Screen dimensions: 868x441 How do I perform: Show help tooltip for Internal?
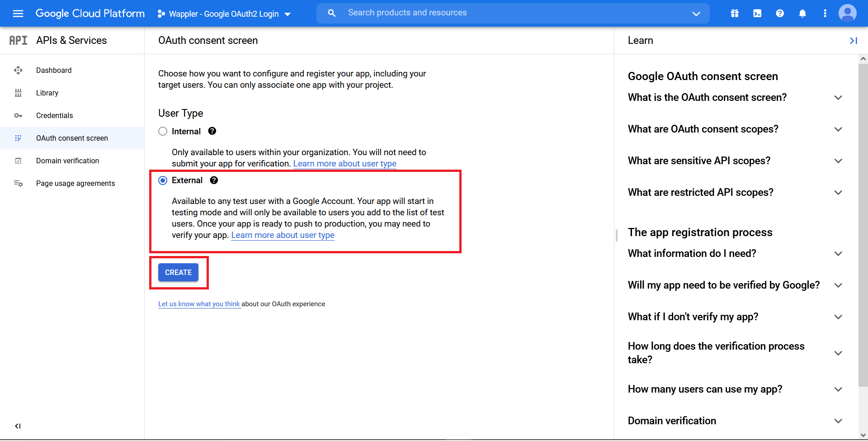click(x=212, y=131)
